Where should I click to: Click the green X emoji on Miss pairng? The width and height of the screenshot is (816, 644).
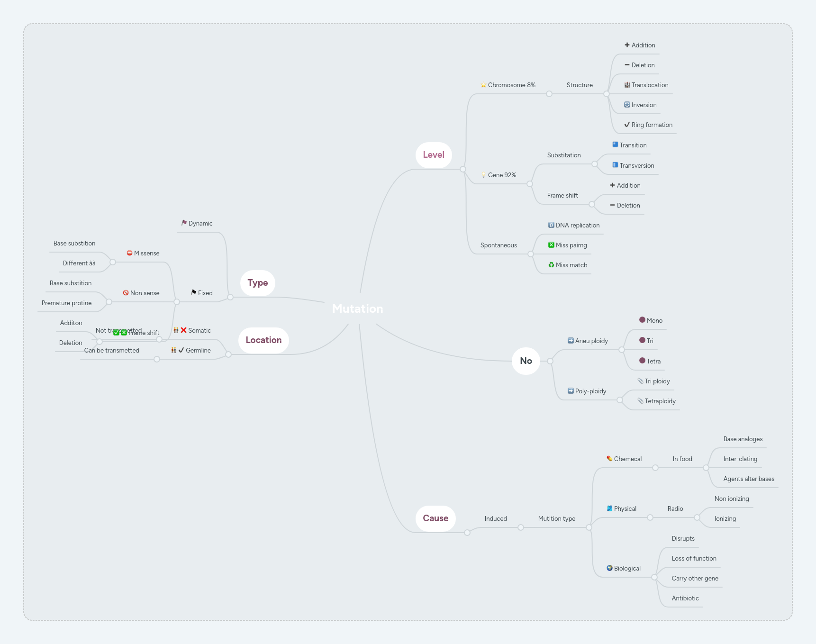pos(551,245)
